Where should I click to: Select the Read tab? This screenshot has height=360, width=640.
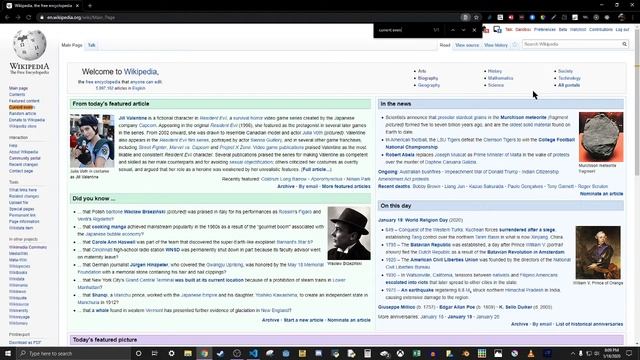click(444, 45)
